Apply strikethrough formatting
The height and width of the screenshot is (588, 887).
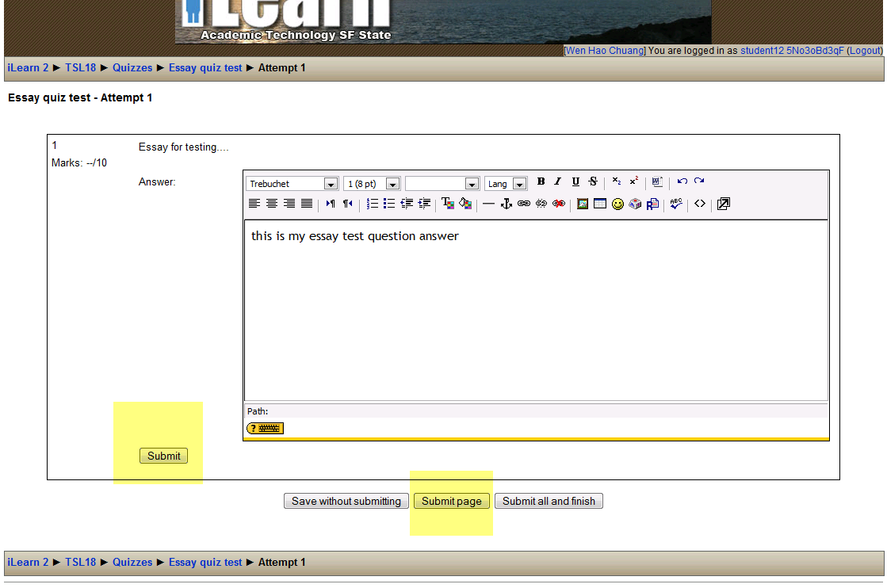point(593,181)
